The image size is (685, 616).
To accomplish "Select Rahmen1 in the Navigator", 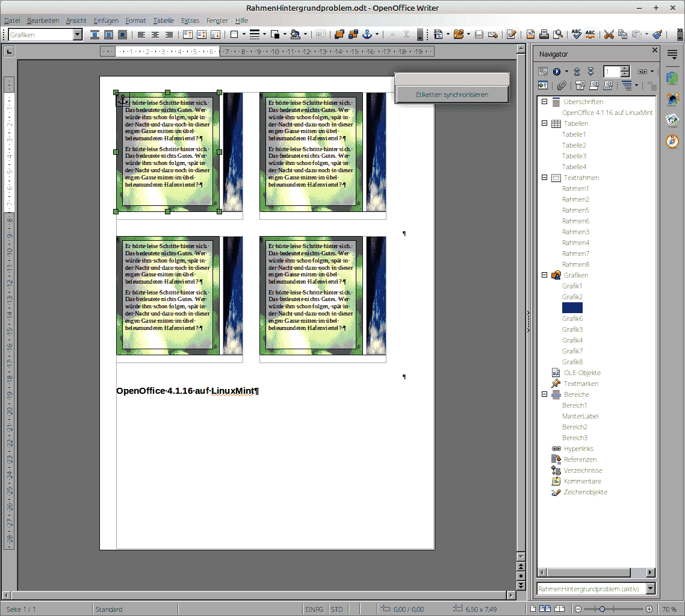I will [575, 188].
